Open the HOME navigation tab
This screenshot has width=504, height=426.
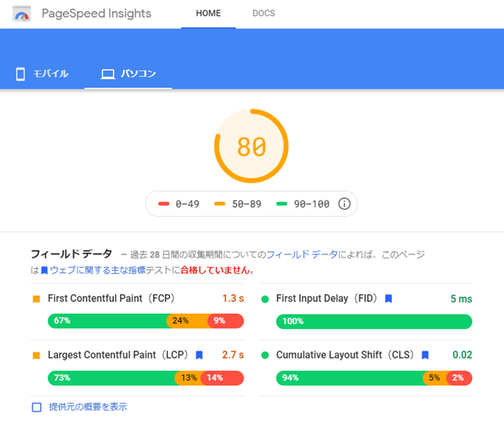tap(208, 14)
